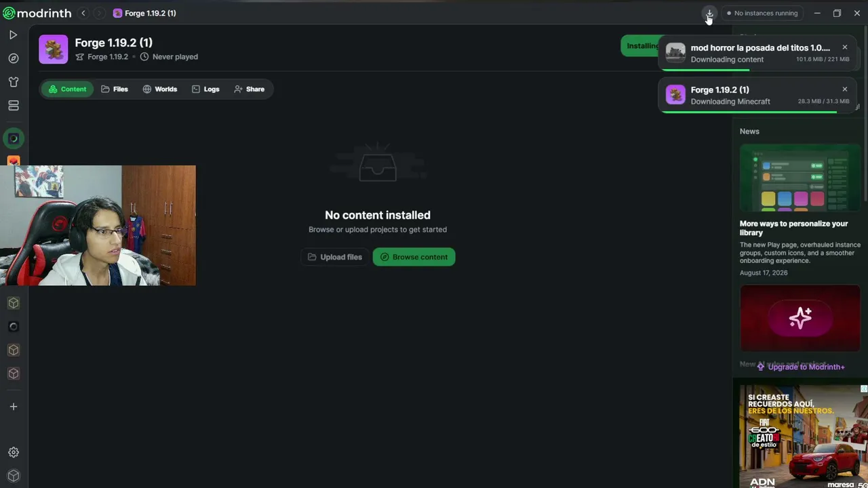Click the mod horror la posada del titos title
868x488 pixels.
pos(760,48)
